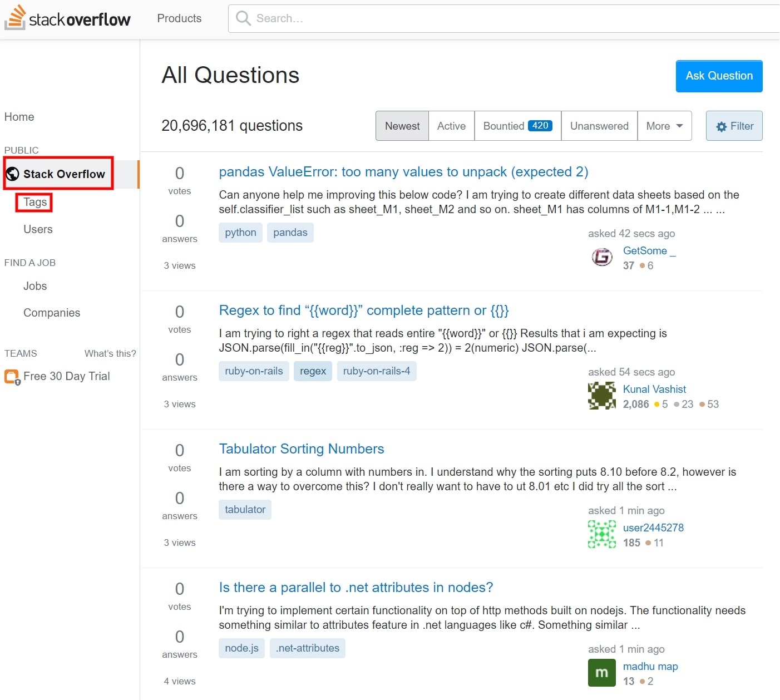Open Kunal Vashist profile link

654,389
